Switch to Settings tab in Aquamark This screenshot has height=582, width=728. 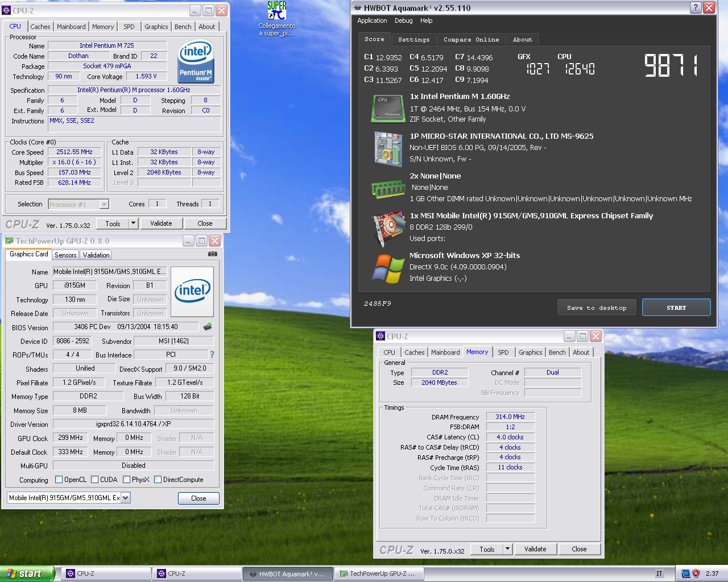tap(414, 39)
